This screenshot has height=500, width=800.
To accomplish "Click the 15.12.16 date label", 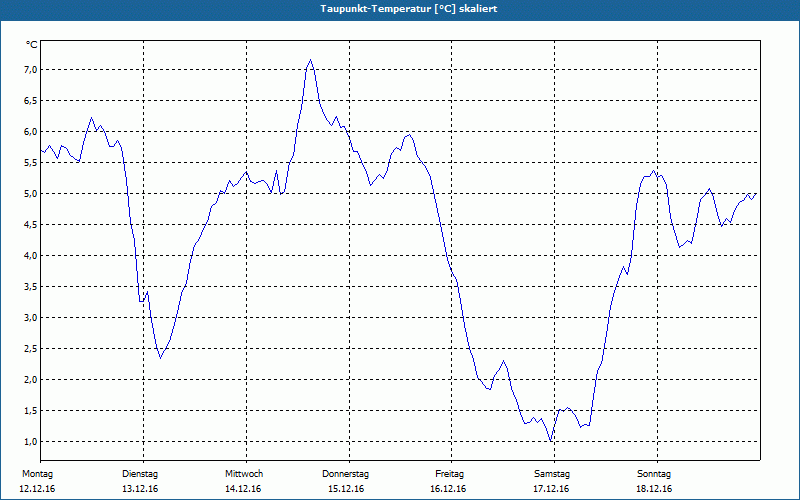I will (x=346, y=489).
